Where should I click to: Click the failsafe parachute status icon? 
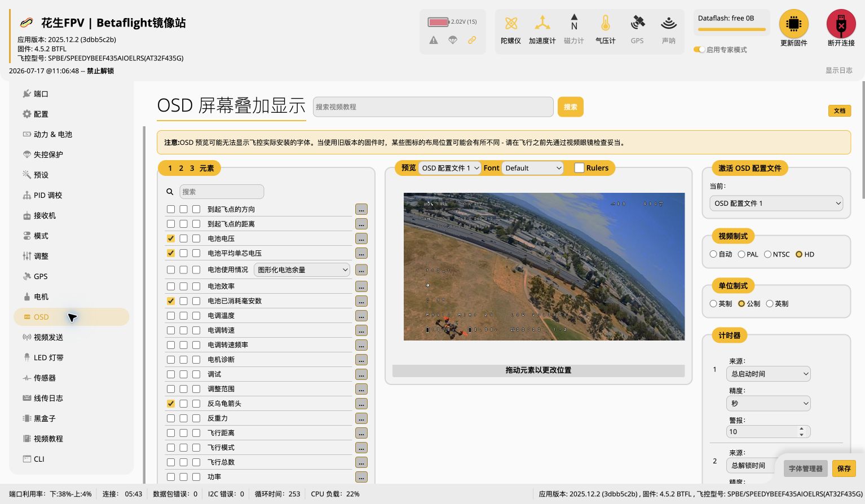pos(453,40)
